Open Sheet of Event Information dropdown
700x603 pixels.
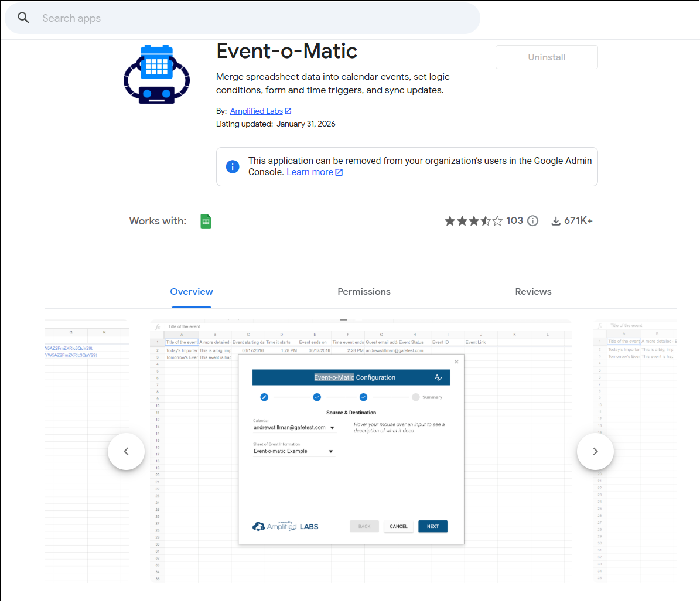[293, 451]
